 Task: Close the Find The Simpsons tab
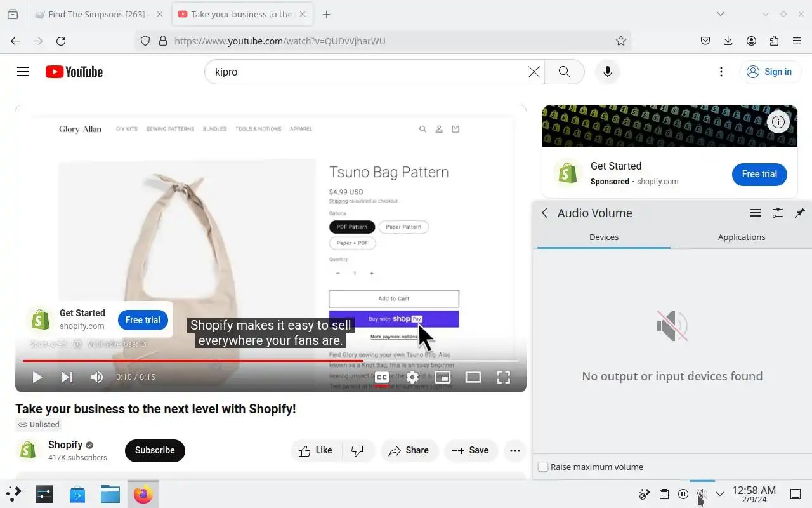pos(159,14)
